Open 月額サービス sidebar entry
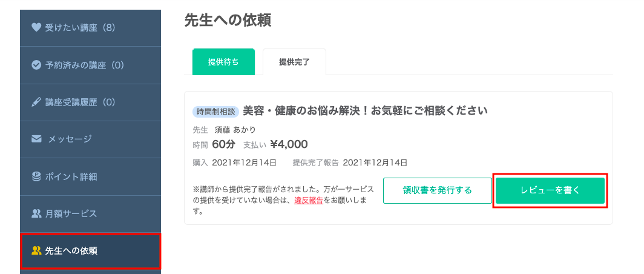Screen dimensions: 644x274 [x=90, y=214]
